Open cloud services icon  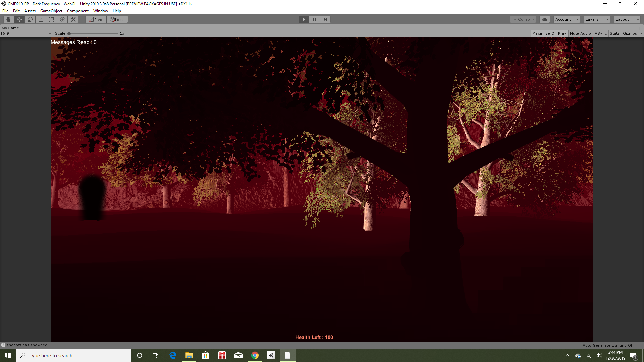click(545, 19)
